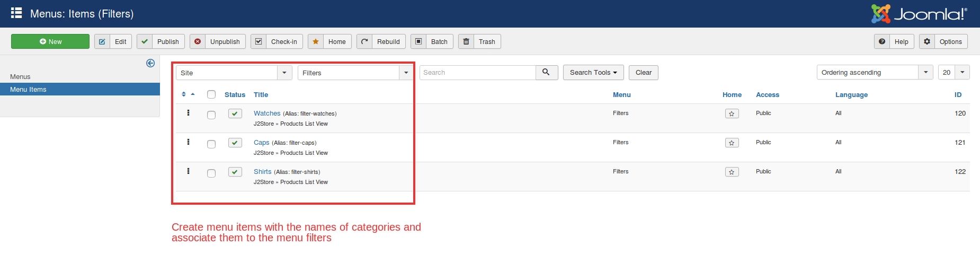Set Watches as home via star icon

732,113
